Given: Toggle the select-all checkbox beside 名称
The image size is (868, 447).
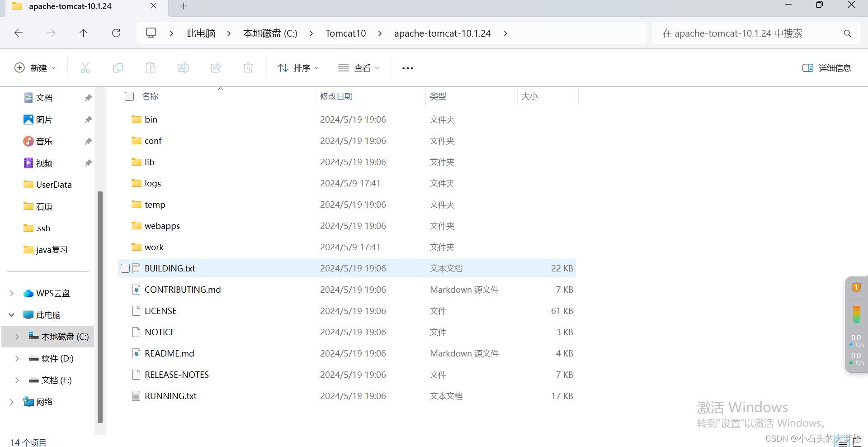Looking at the screenshot, I should (x=129, y=96).
